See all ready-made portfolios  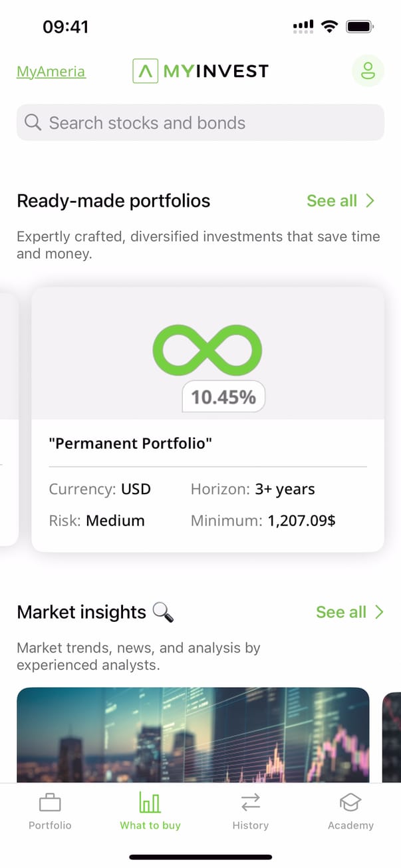point(332,201)
